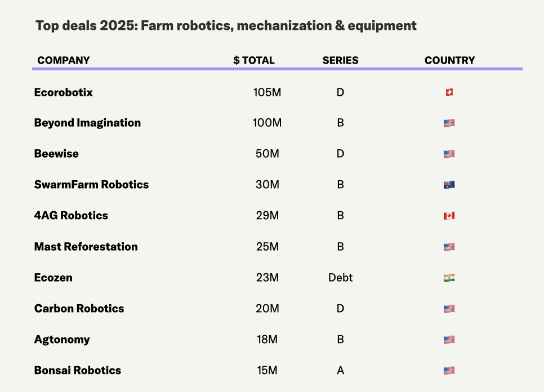Click the COMPANY column header
This screenshot has width=544, height=392.
click(x=64, y=60)
